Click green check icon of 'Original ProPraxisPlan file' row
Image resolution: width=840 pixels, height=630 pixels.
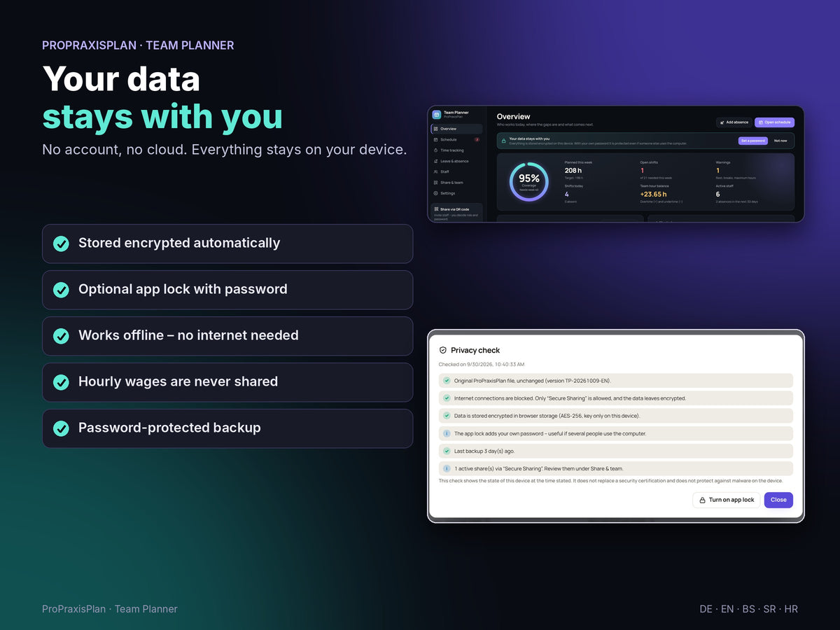447,381
